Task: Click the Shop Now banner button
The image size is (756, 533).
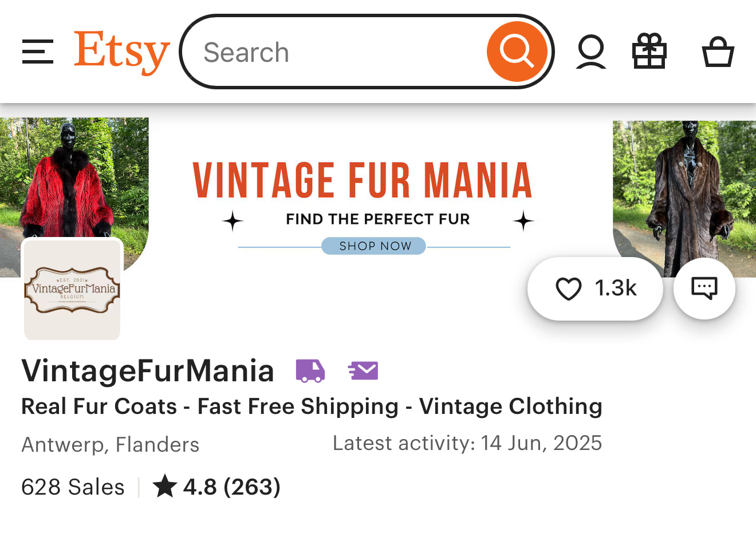Action: tap(374, 246)
